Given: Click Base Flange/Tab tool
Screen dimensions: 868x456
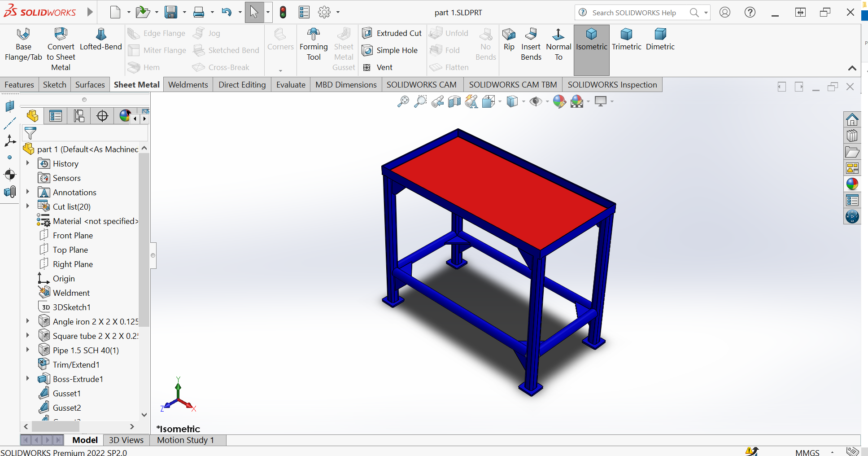Looking at the screenshot, I should pos(23,45).
